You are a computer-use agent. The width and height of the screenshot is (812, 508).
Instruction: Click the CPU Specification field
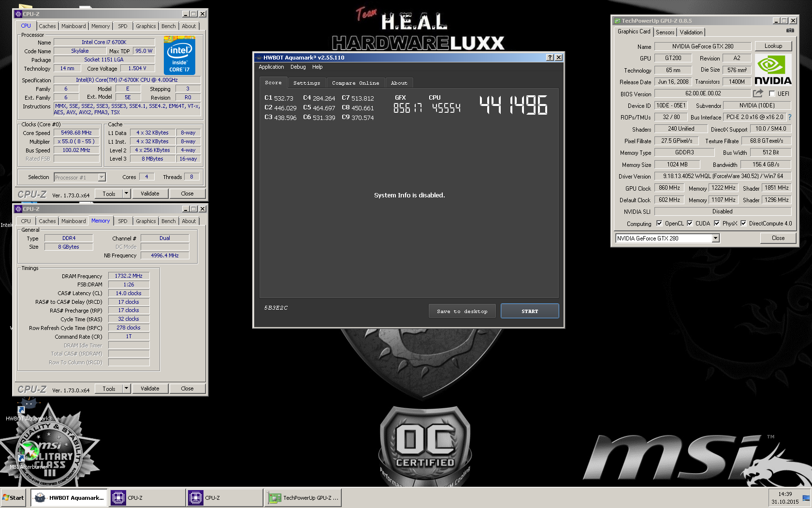127,80
